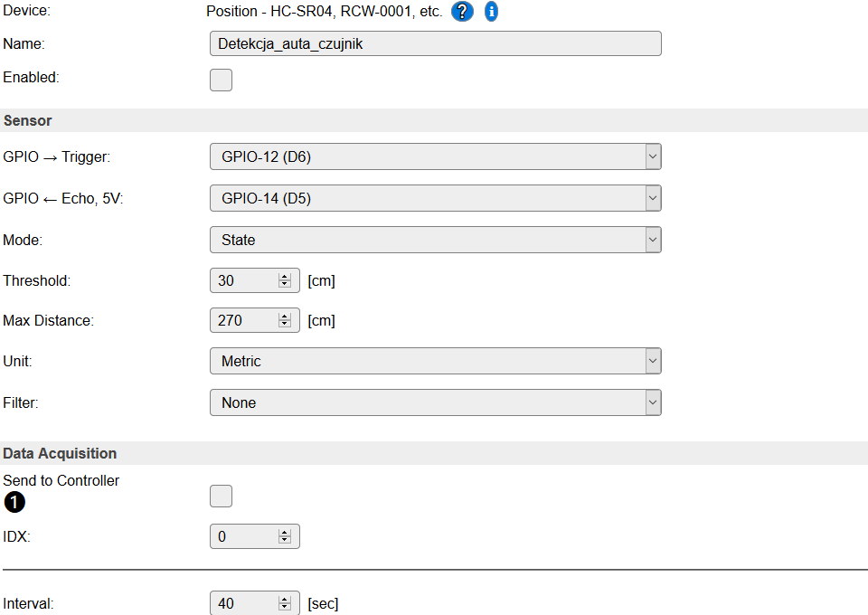This screenshot has height=615, width=868.
Task: Open the Filter dropdown showing None
Action: [x=435, y=402]
